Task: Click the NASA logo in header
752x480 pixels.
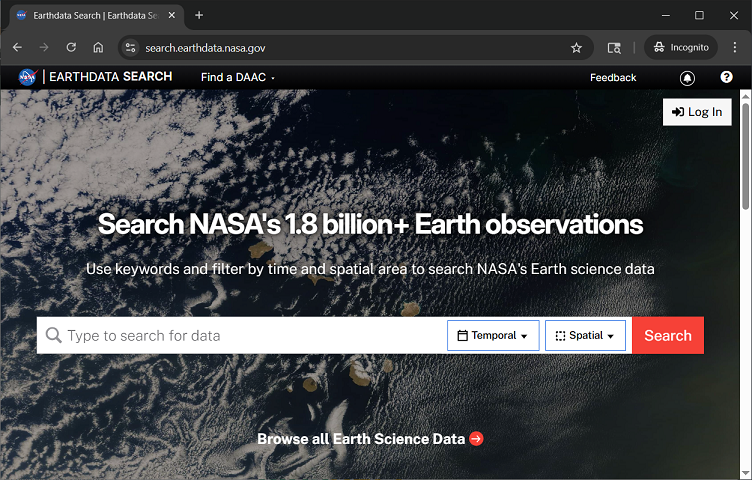Action: coord(27,77)
